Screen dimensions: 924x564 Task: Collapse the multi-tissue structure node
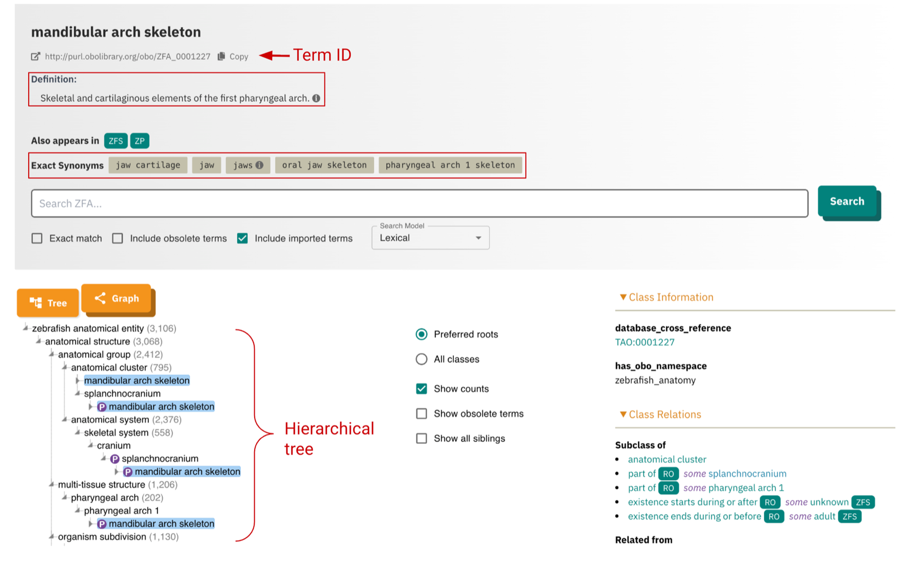coord(51,484)
